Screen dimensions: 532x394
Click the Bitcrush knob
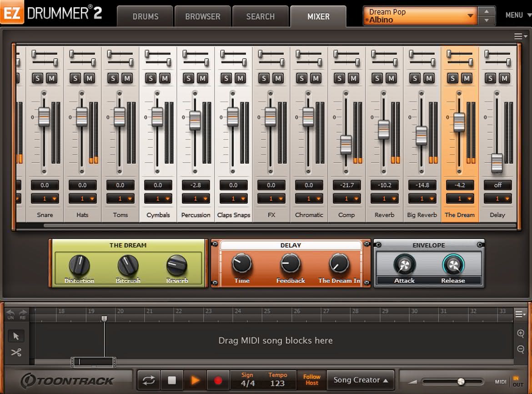pyautogui.click(x=128, y=265)
